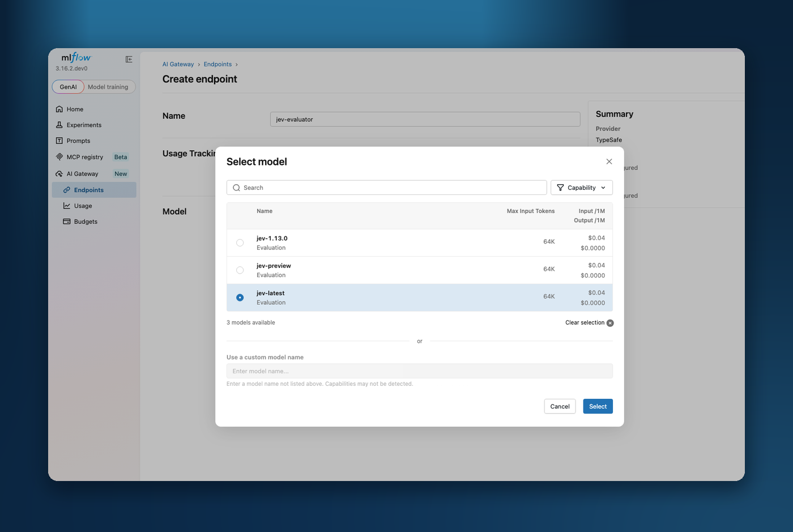
Task: Click the Clear selection link
Action: 585,323
